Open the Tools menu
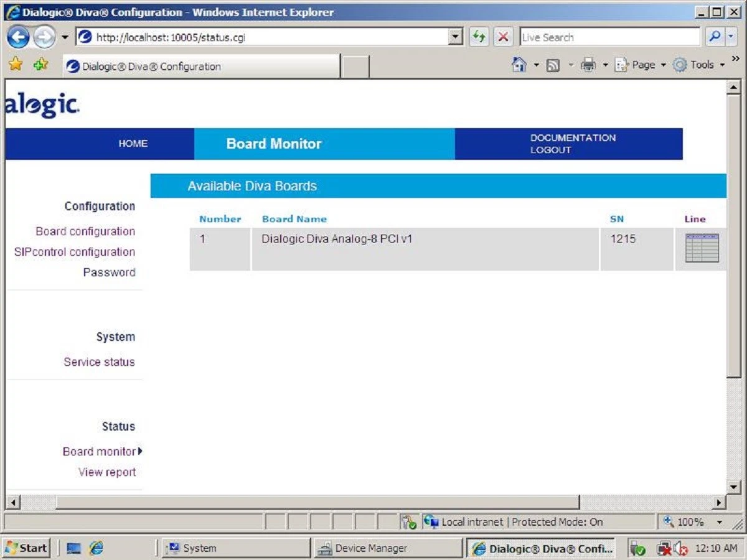 (x=698, y=65)
